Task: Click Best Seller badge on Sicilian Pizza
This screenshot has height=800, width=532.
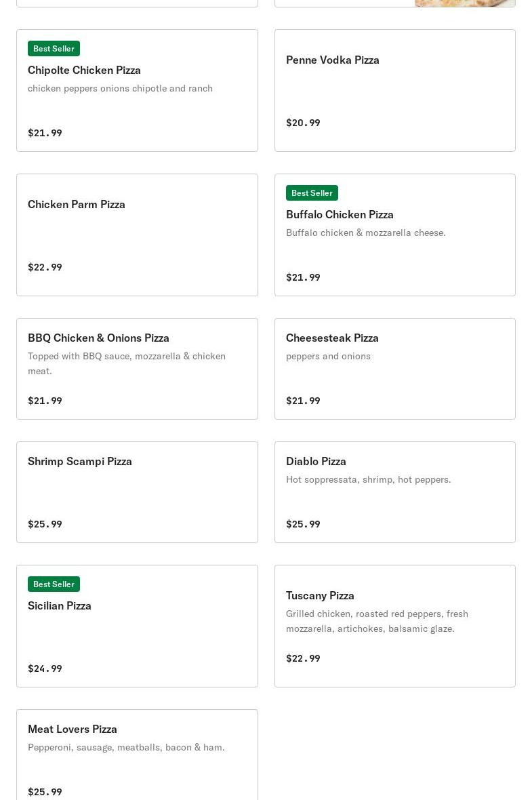Action: click(x=54, y=584)
